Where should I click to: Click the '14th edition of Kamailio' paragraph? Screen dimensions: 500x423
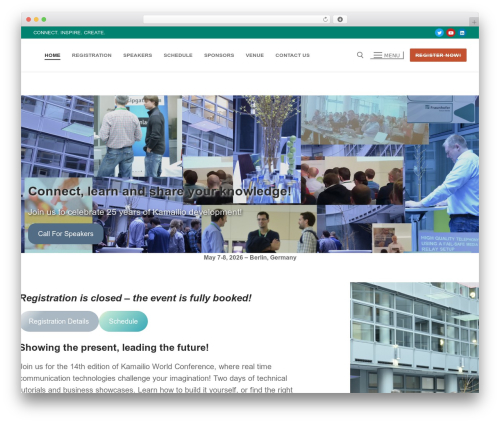[157, 378]
